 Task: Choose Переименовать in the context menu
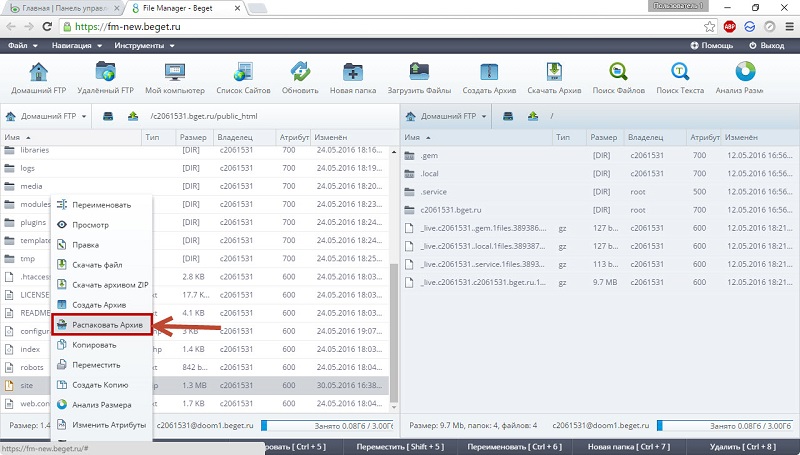(102, 205)
